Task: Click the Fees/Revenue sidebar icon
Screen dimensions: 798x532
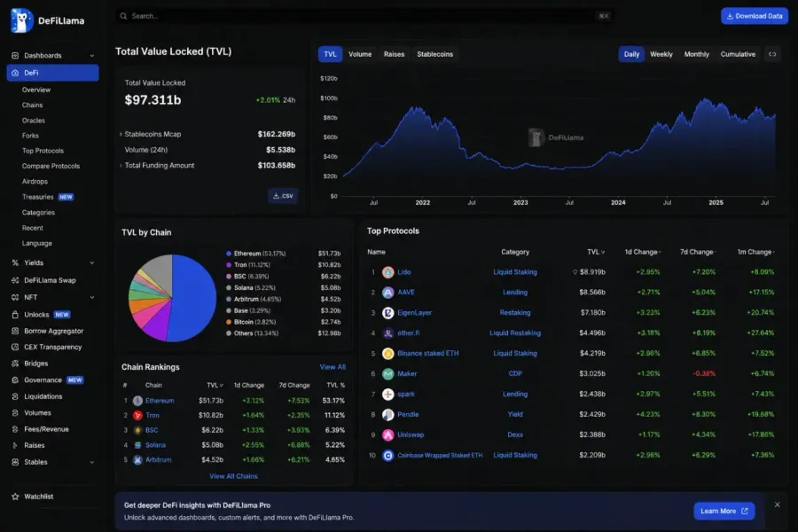Action: [x=15, y=429]
